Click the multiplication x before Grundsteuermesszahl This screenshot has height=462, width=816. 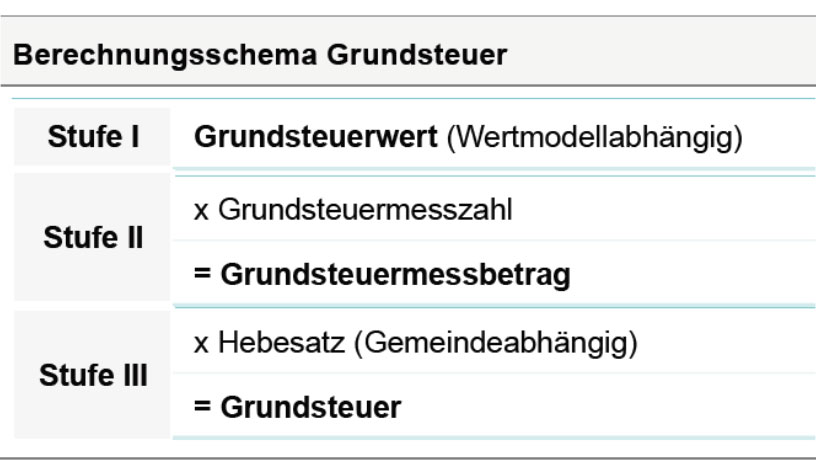point(201,211)
